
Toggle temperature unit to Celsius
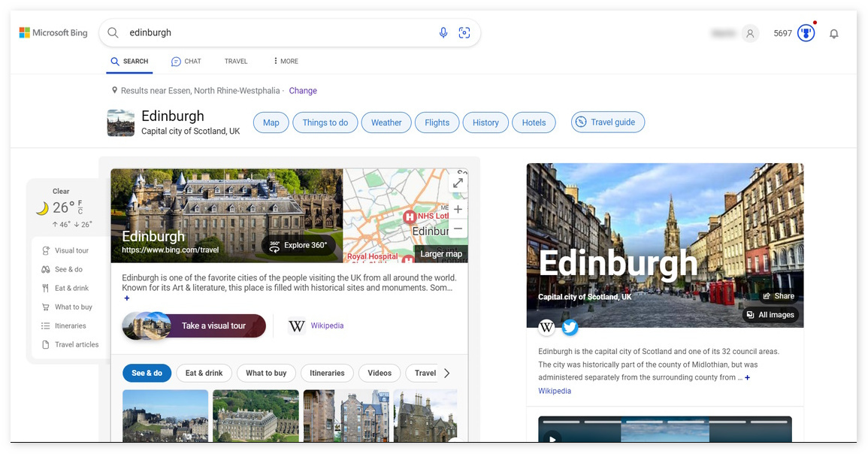point(80,212)
